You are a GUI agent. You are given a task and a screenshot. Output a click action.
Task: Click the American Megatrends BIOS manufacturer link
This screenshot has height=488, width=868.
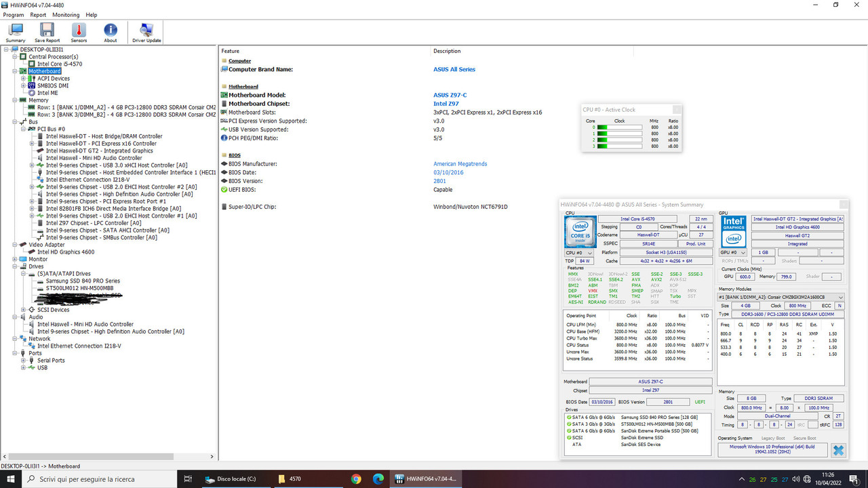coord(460,164)
